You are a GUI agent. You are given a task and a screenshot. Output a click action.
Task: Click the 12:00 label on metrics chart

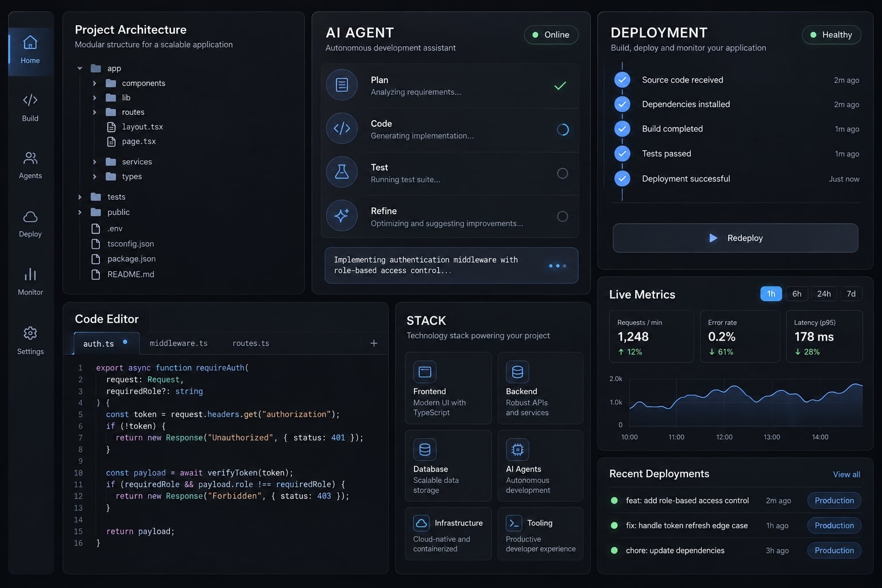[724, 437]
